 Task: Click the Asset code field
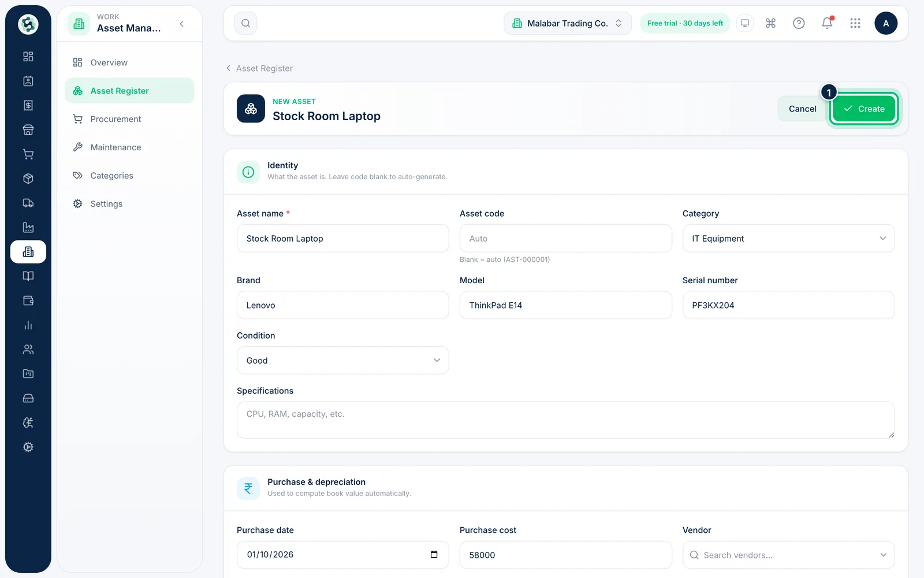565,238
